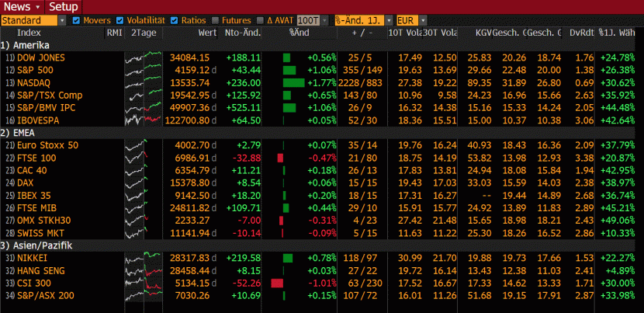Viewport: 644px width, 313px height.
Task: Enable the Futures checkbox
Action: [x=215, y=20]
